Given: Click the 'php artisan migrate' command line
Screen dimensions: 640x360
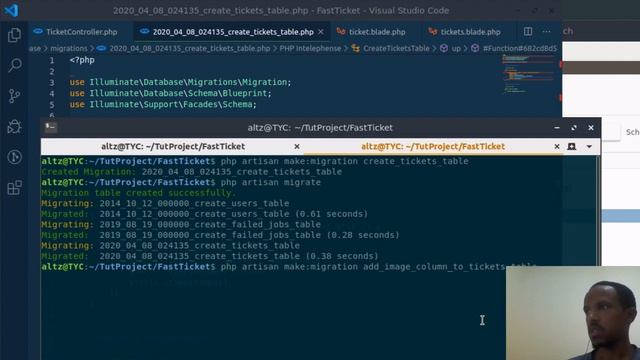Looking at the screenshot, I should [181, 182].
